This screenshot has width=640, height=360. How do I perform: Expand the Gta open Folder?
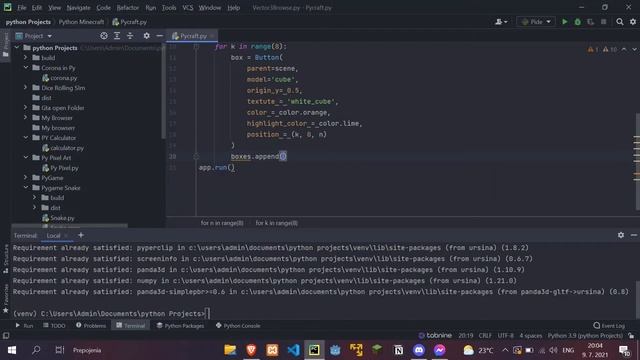pos(26,108)
